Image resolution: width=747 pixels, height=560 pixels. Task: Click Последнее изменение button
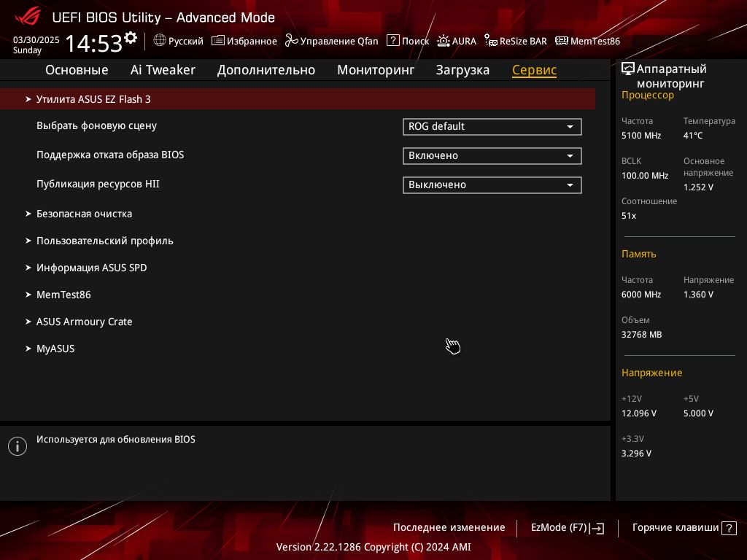[449, 528]
